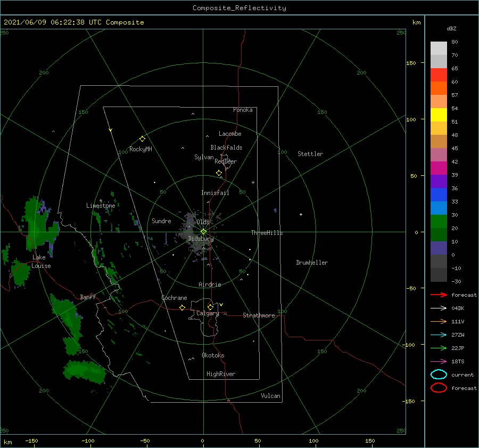Click the red forecast ellipse icon
Viewport: 479px width, 448px height.
439,388
